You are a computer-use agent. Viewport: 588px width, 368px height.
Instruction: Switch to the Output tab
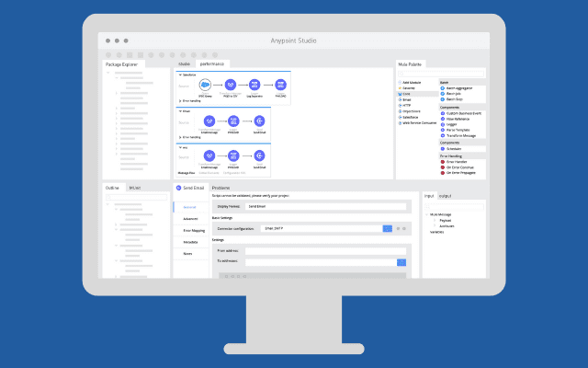pyautogui.click(x=445, y=196)
